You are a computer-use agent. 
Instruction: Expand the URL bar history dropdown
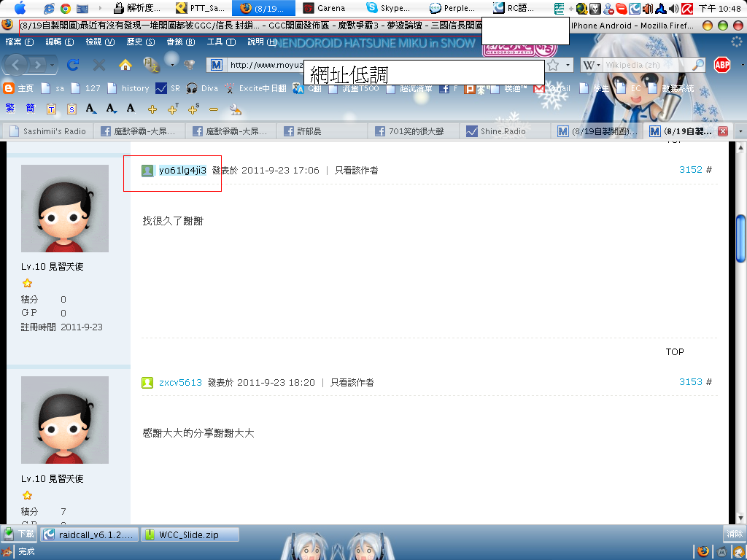pyautogui.click(x=568, y=65)
